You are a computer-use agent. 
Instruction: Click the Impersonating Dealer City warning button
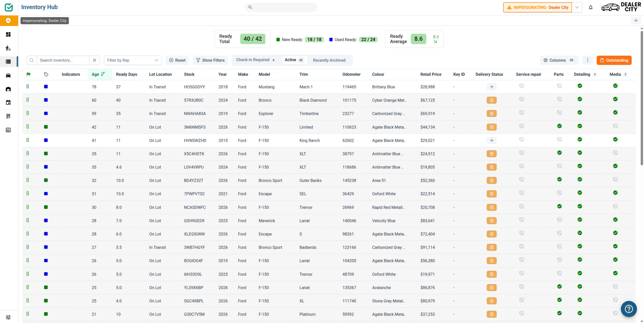(537, 7)
